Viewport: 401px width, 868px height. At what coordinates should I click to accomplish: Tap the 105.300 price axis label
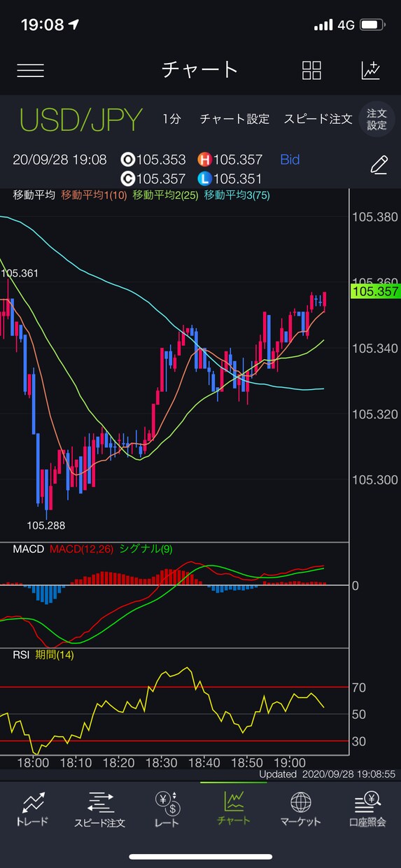(x=375, y=480)
